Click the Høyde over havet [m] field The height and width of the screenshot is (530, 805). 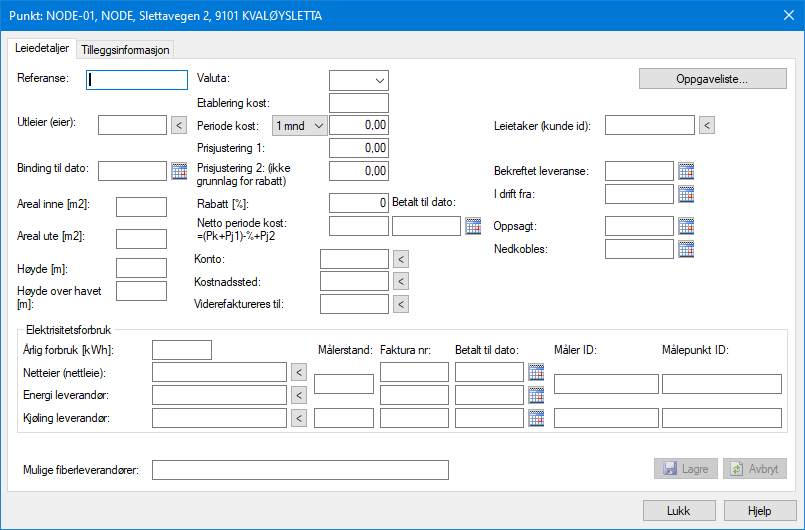[141, 291]
